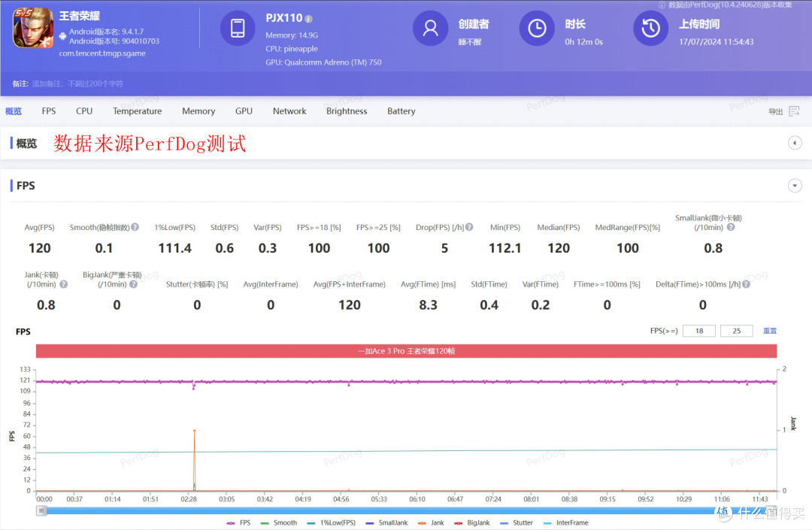Click the help icon next to Delta(FTime)
This screenshot has width=812, height=530.
coord(747,283)
